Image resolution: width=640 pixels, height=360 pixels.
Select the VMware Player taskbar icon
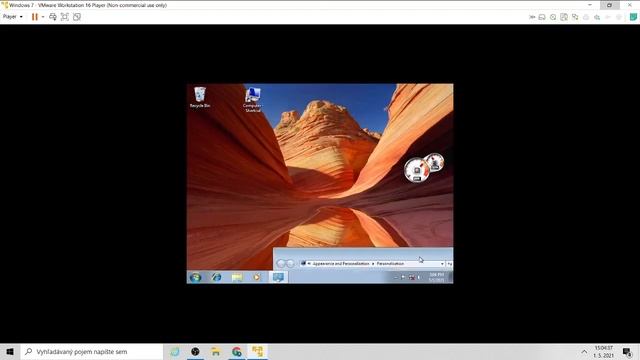(258, 351)
